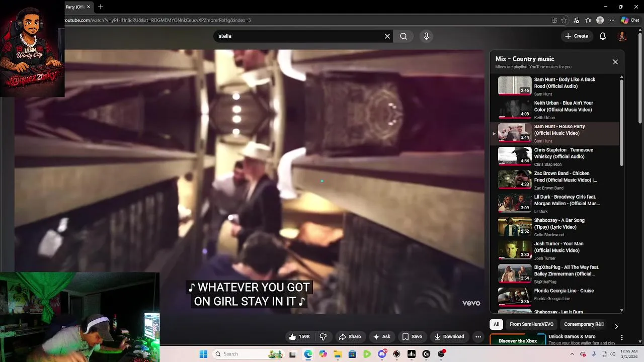Select the All filter chip
This screenshot has width=644, height=362.
click(x=496, y=324)
